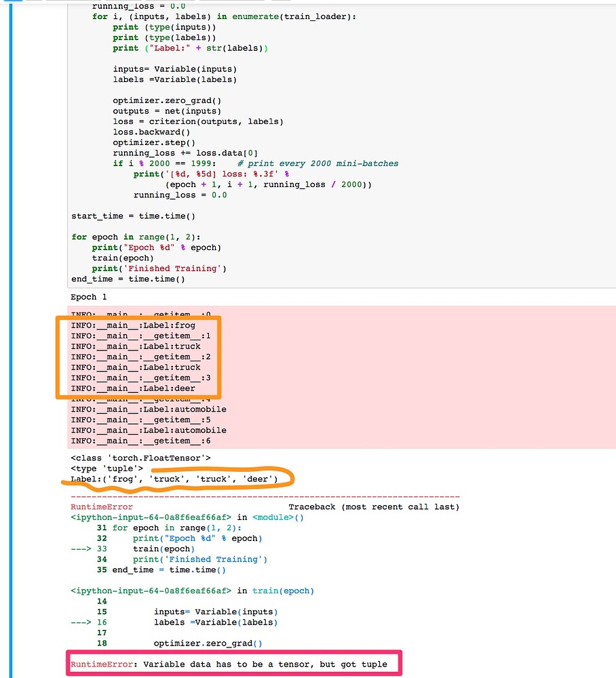Select the pink-boxed RuntimeError message
The image size is (616, 678).
click(233, 664)
